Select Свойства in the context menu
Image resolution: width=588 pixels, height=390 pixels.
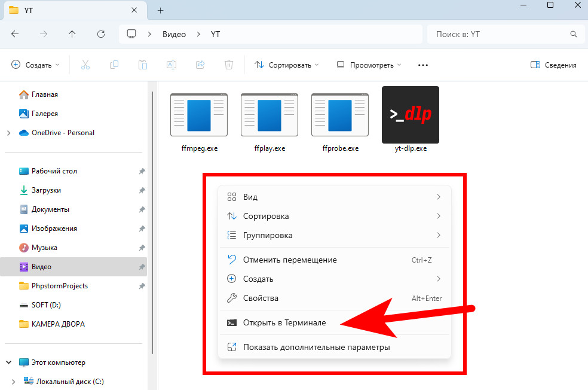[261, 298]
